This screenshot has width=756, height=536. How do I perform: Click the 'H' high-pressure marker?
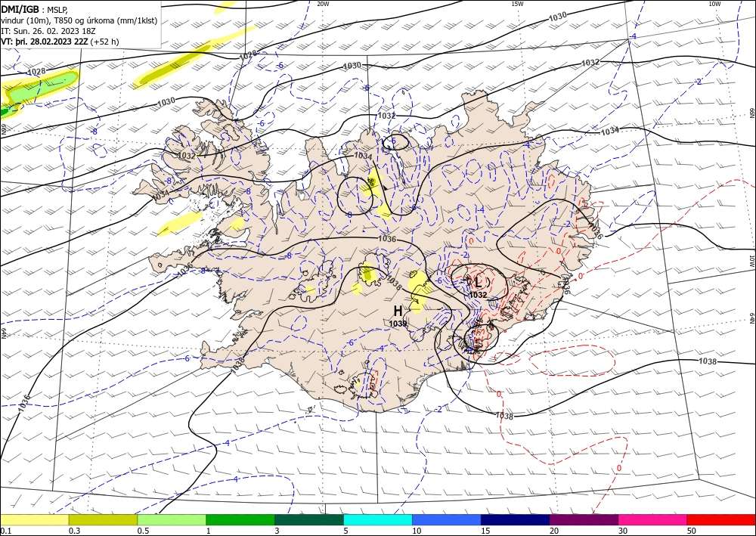(398, 311)
